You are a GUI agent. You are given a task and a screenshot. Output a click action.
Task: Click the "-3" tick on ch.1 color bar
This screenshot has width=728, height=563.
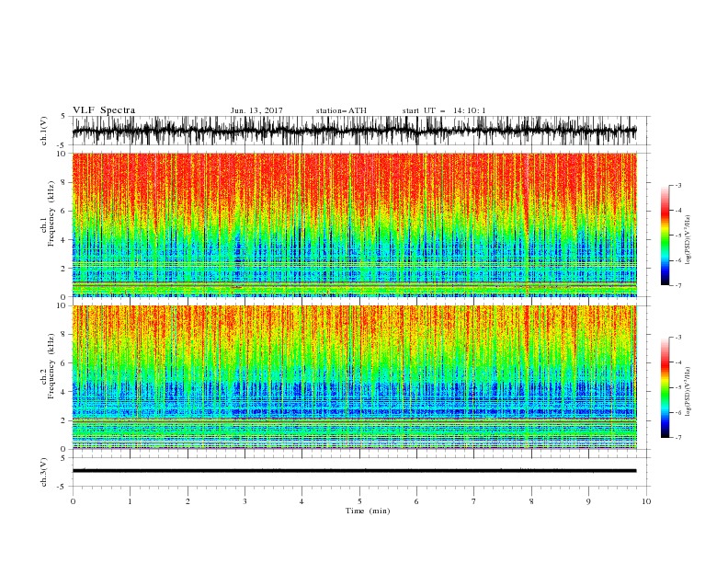pos(678,185)
